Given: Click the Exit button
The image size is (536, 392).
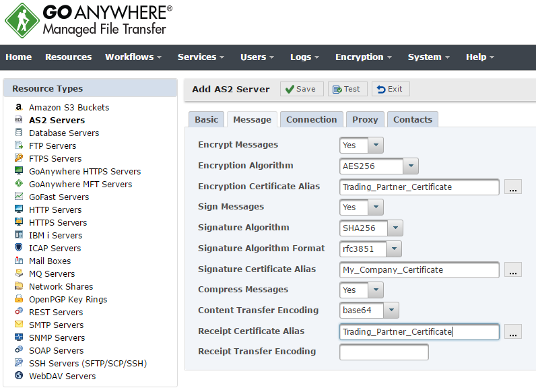Looking at the screenshot, I should 391,89.
